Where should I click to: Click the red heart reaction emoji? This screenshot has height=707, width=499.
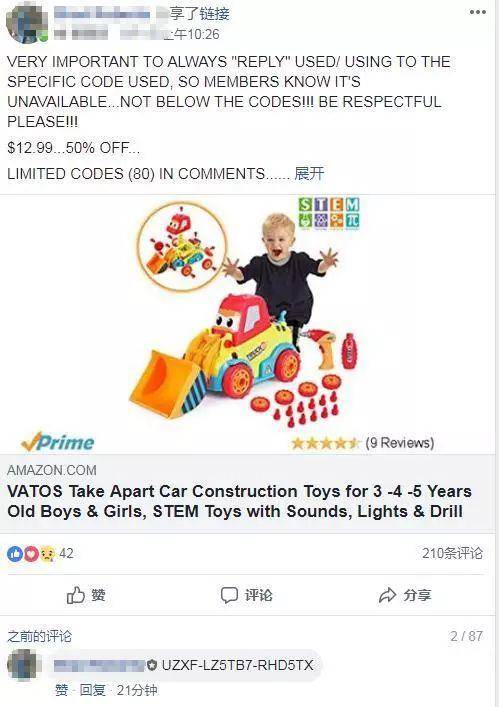31,553
